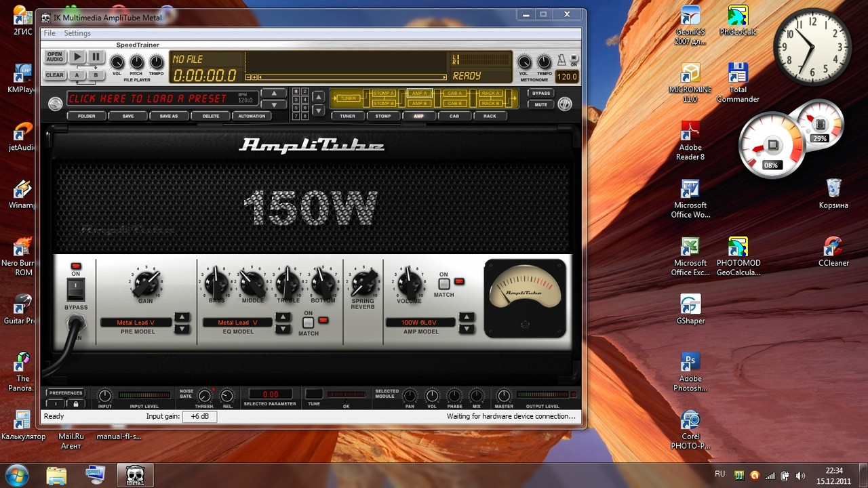The height and width of the screenshot is (488, 868).
Task: Step EQ MODEL up with the arrow
Action: point(283,317)
